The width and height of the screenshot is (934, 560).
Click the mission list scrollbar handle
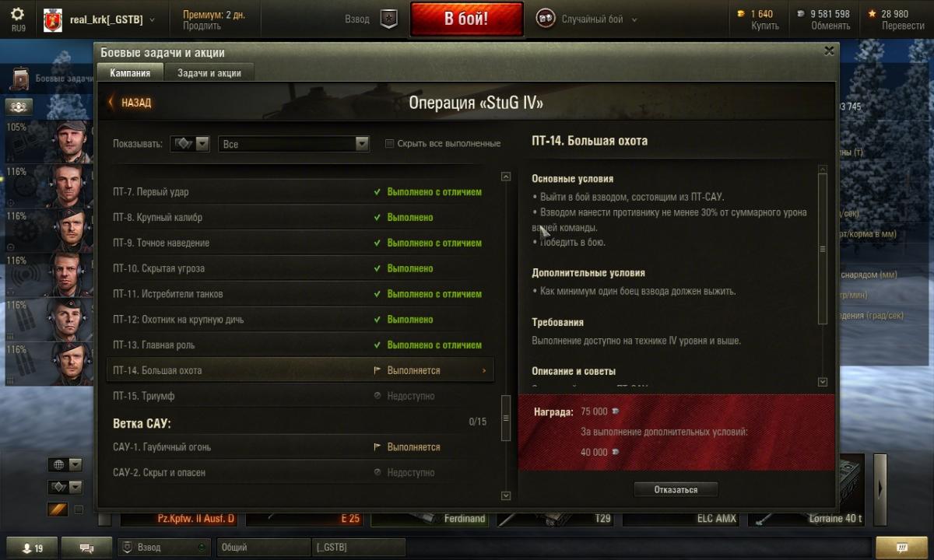pyautogui.click(x=506, y=417)
